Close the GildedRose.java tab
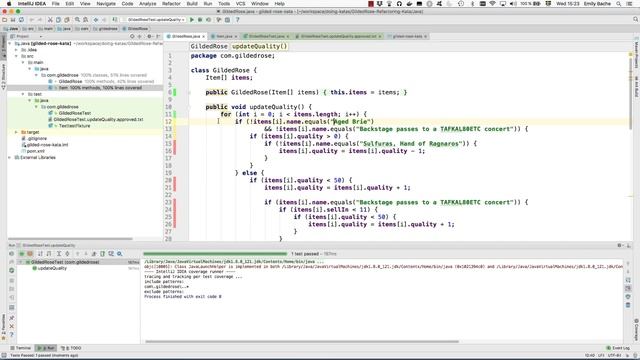This screenshot has width=640, height=360. click(203, 36)
